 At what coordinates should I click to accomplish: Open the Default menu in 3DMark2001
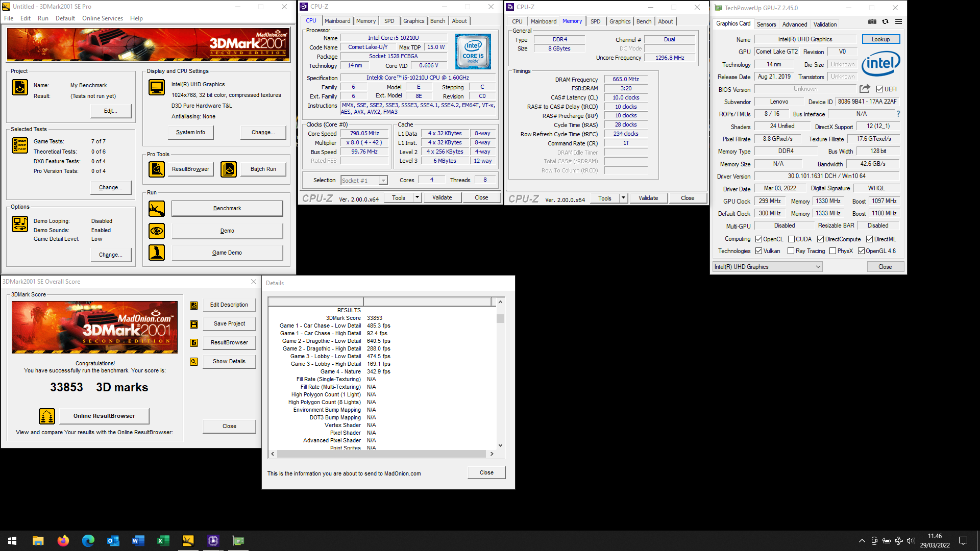coord(65,18)
